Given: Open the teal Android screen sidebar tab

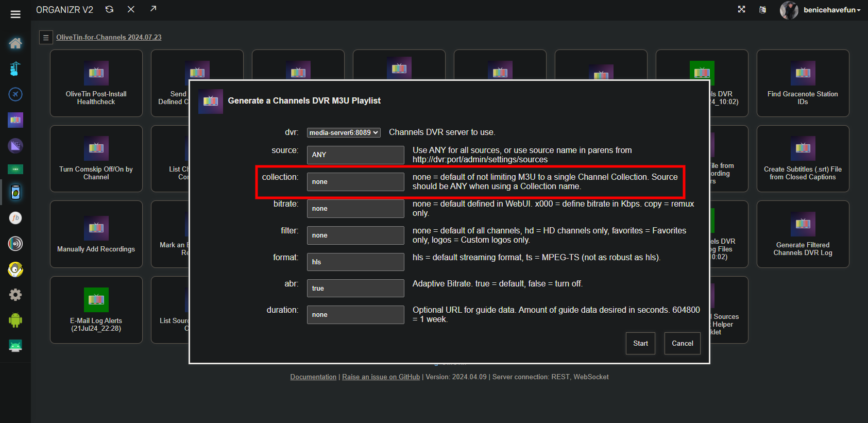Looking at the screenshot, I should 15,346.
